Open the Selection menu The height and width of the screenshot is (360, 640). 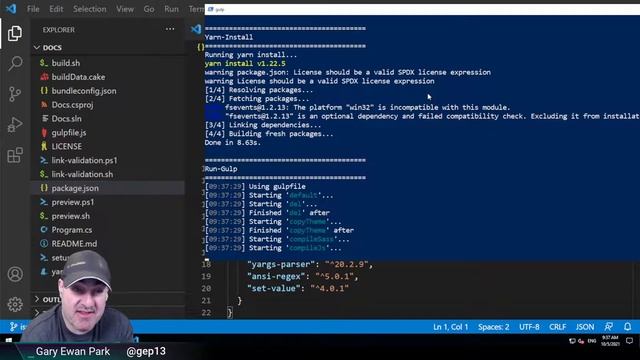click(x=89, y=9)
